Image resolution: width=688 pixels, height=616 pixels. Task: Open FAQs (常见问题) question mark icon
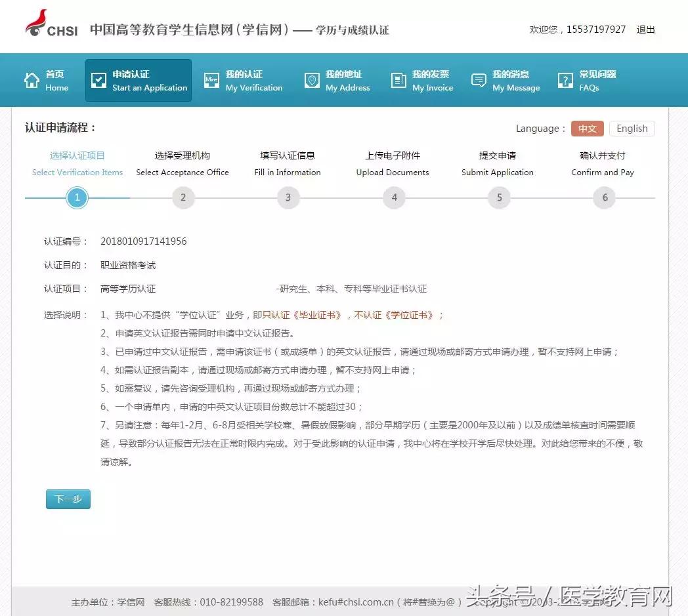click(x=565, y=79)
